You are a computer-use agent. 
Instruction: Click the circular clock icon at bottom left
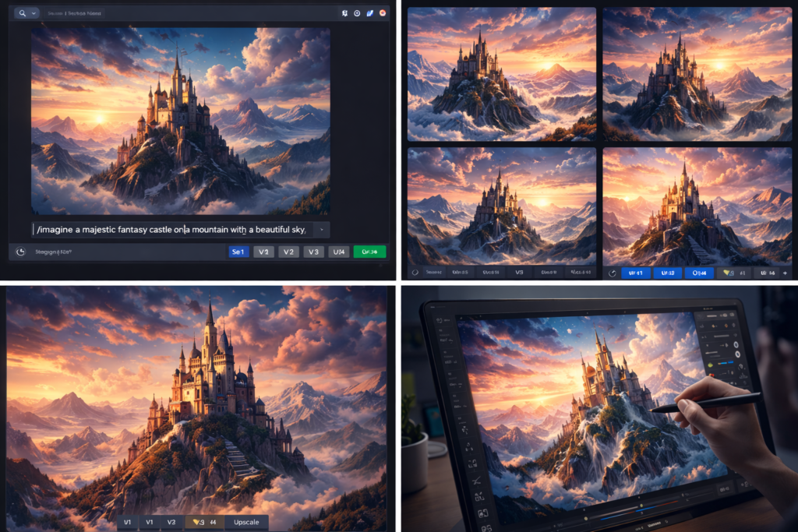[x=21, y=252]
